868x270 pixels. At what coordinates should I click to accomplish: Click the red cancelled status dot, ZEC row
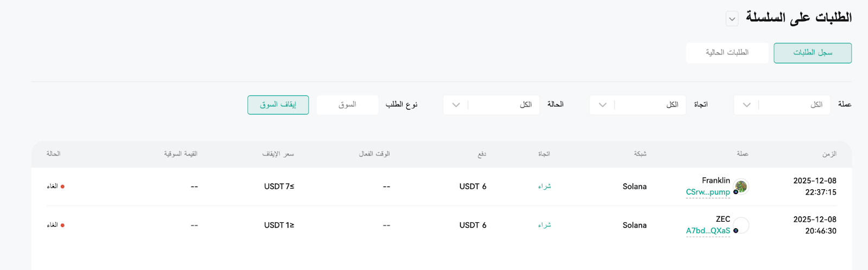point(62,225)
